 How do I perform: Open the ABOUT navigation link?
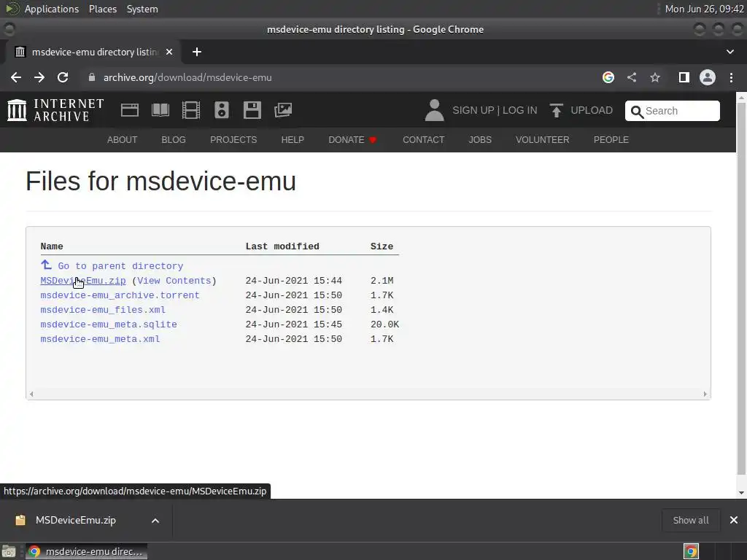click(122, 140)
